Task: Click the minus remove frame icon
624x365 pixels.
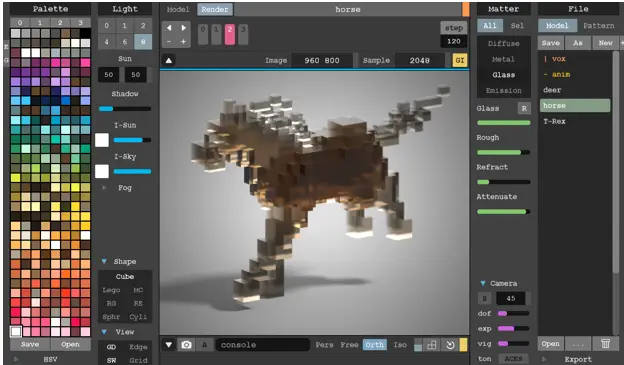Action: click(x=169, y=41)
